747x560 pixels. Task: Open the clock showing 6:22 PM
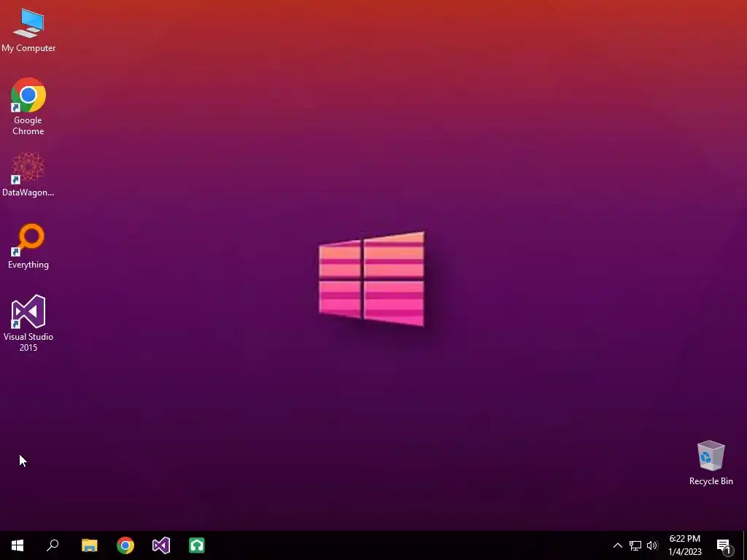pyautogui.click(x=684, y=545)
